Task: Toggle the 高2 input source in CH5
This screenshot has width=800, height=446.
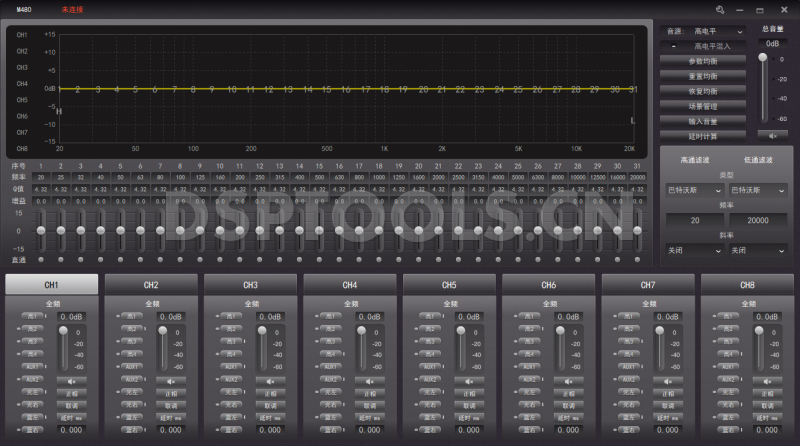Action: pyautogui.click(x=431, y=329)
